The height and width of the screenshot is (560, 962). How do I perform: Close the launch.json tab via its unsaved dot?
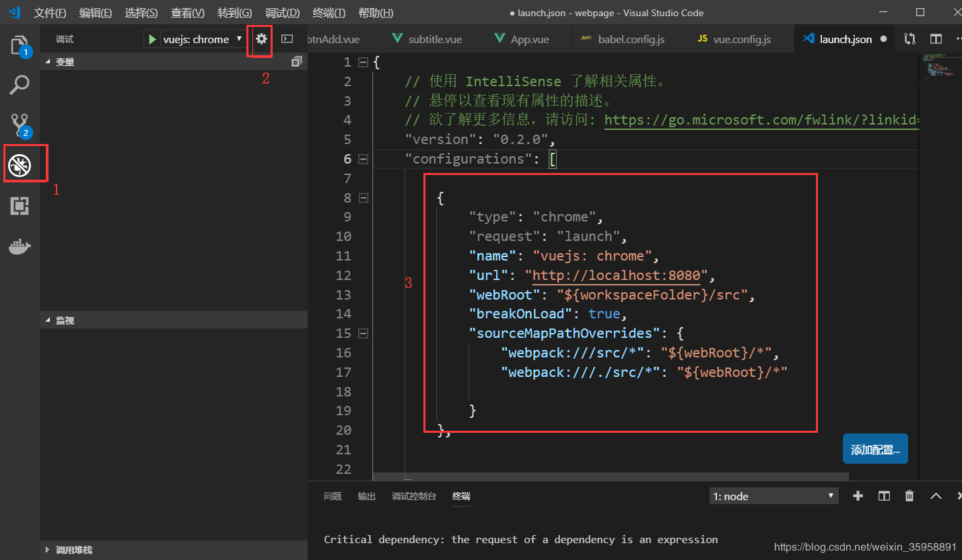point(883,39)
